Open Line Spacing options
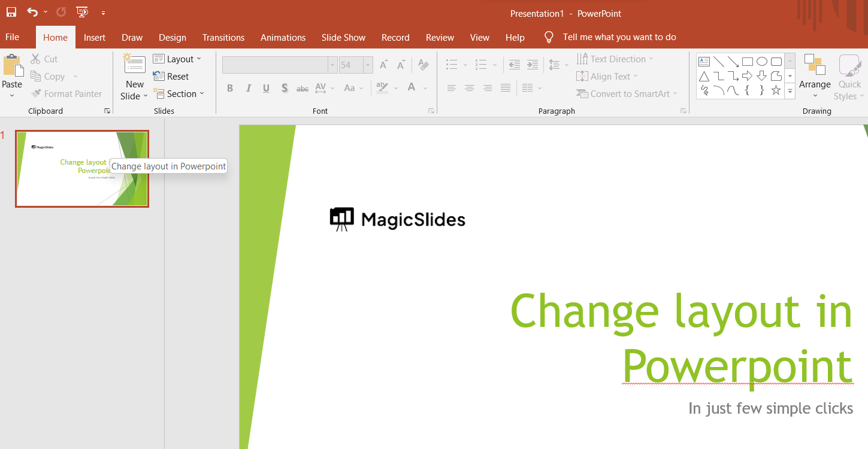The width and height of the screenshot is (868, 449). [x=558, y=65]
